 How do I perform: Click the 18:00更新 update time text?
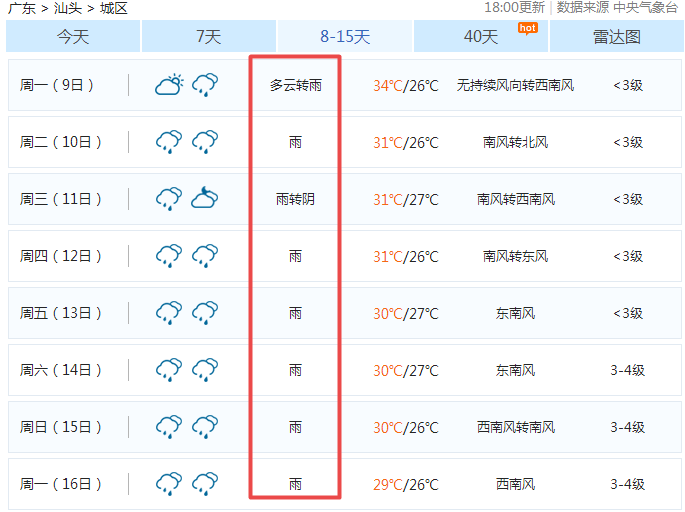pyautogui.click(x=515, y=7)
